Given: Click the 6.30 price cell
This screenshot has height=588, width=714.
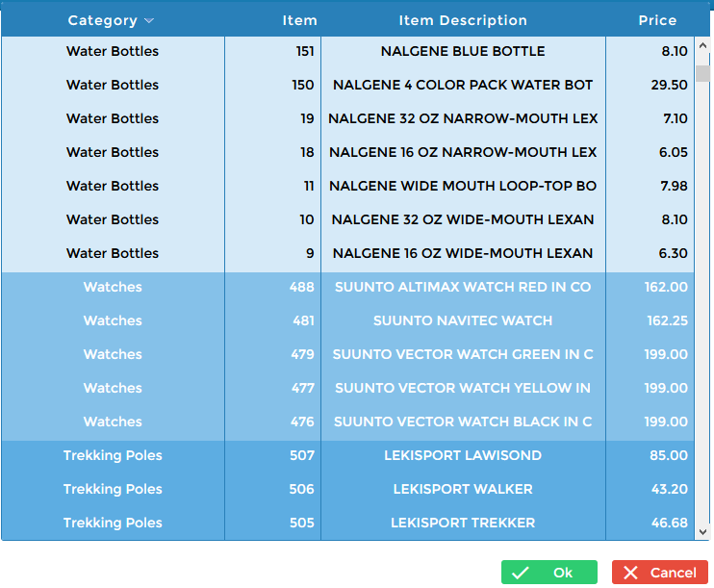Looking at the screenshot, I should click(650, 253).
